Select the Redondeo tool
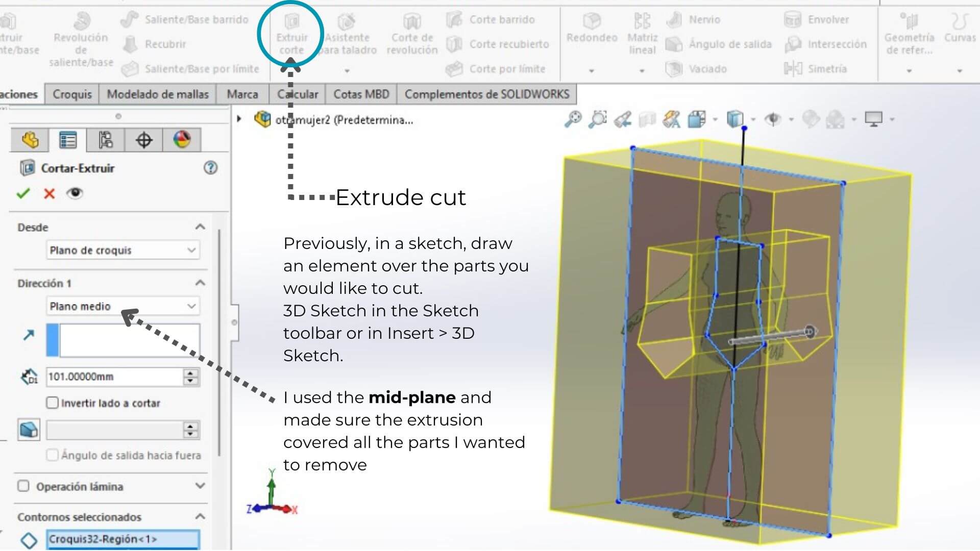The width and height of the screenshot is (980, 551). point(592,28)
